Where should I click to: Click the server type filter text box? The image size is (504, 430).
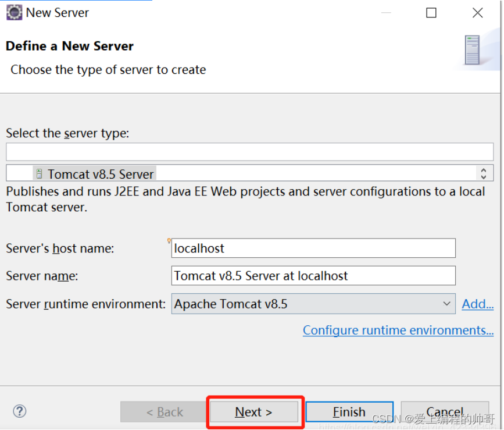[250, 152]
